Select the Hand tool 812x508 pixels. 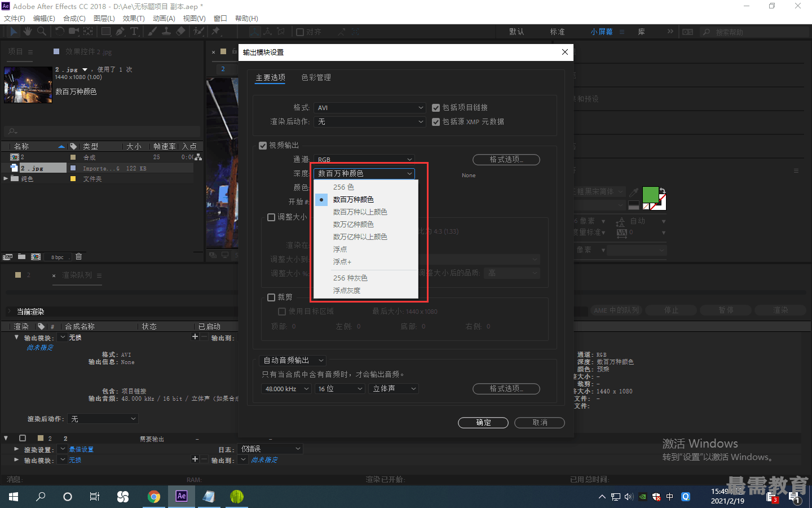click(27, 32)
